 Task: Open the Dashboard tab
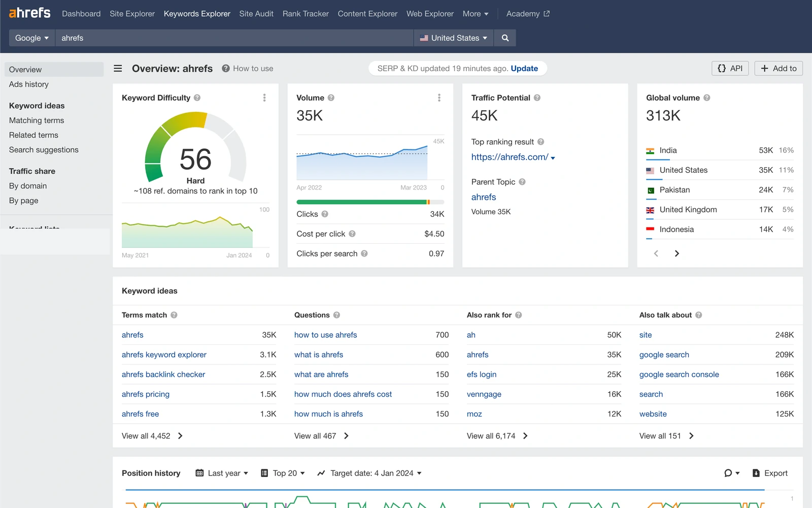coord(81,14)
